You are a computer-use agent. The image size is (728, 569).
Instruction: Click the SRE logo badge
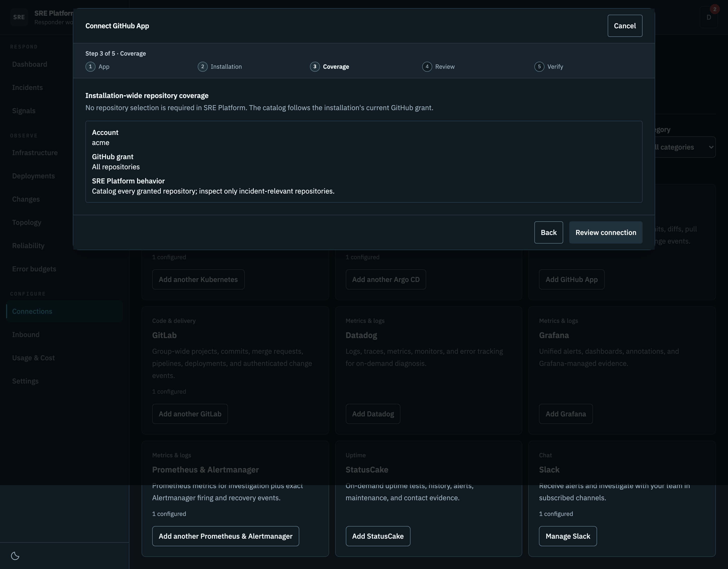(x=19, y=17)
